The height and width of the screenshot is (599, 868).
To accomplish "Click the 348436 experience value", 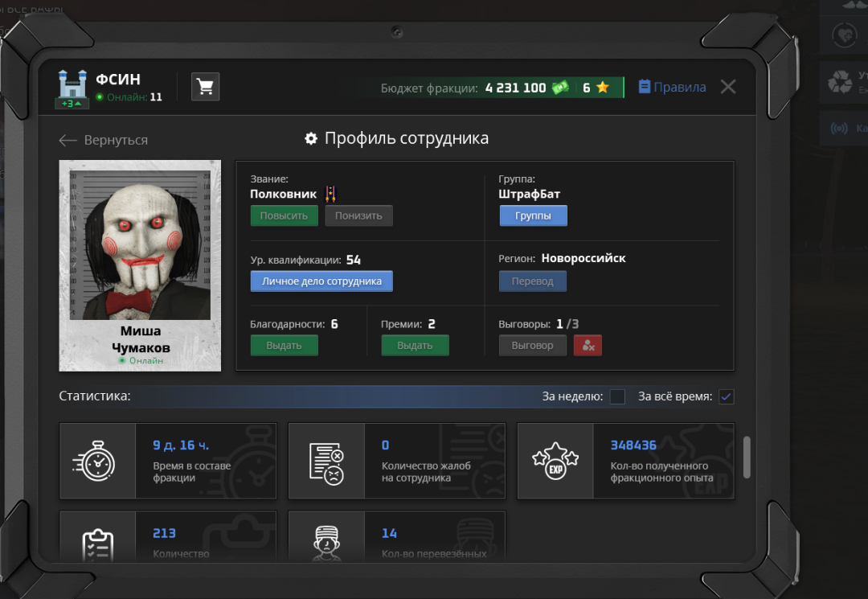I will click(x=633, y=445).
